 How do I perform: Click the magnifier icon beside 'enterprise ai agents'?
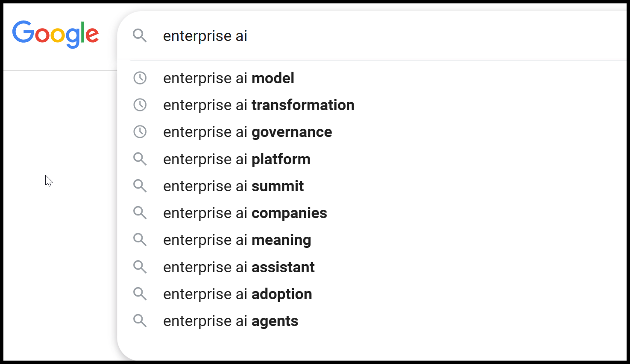coord(140,321)
